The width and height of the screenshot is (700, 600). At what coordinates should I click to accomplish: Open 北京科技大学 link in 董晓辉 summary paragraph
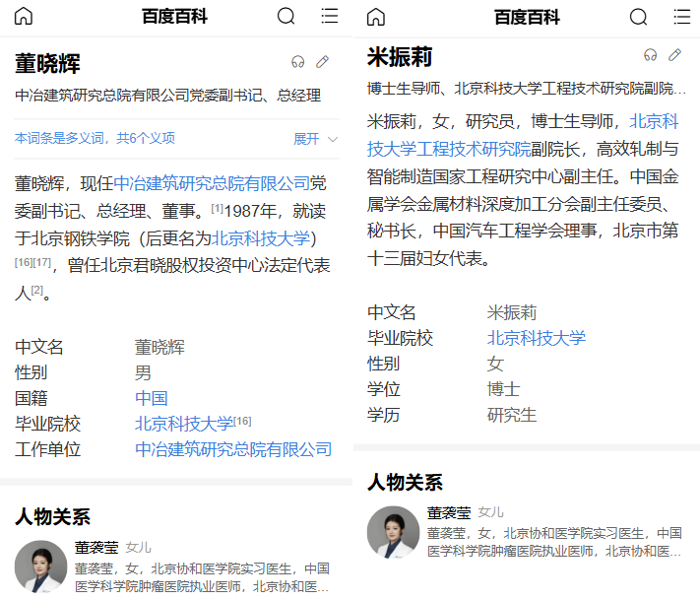coord(260,238)
